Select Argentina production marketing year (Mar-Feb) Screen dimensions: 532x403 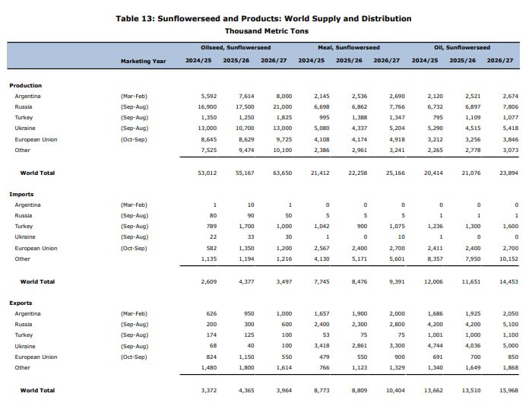pyautogui.click(x=134, y=96)
